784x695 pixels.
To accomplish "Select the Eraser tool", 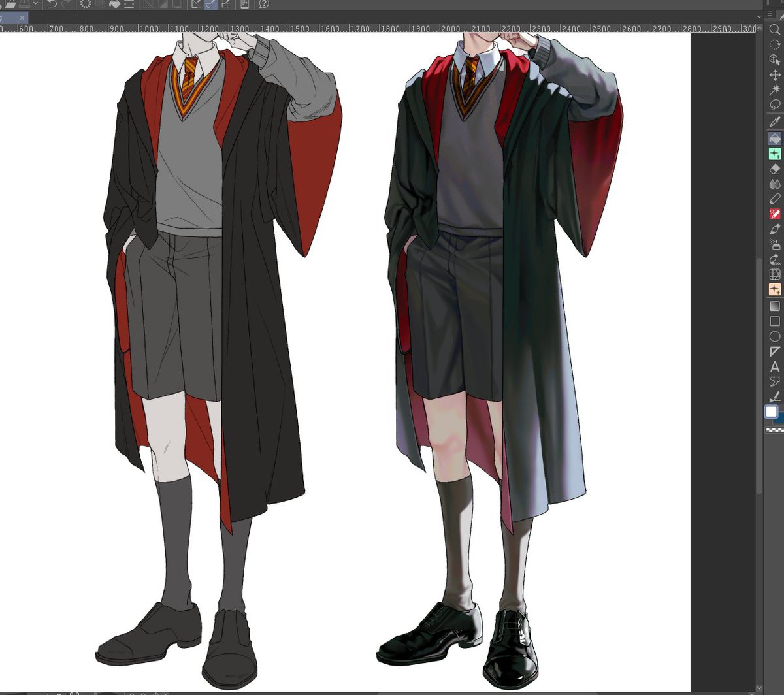I will tap(775, 169).
